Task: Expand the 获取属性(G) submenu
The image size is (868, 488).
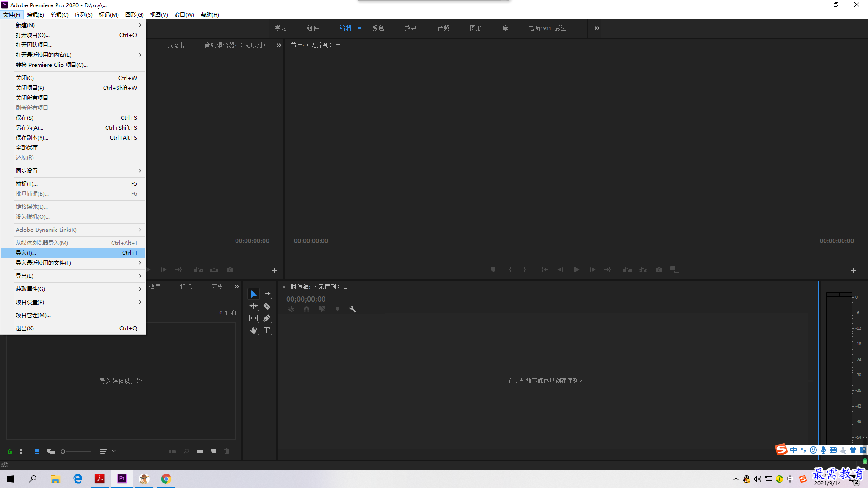Action: pos(73,289)
